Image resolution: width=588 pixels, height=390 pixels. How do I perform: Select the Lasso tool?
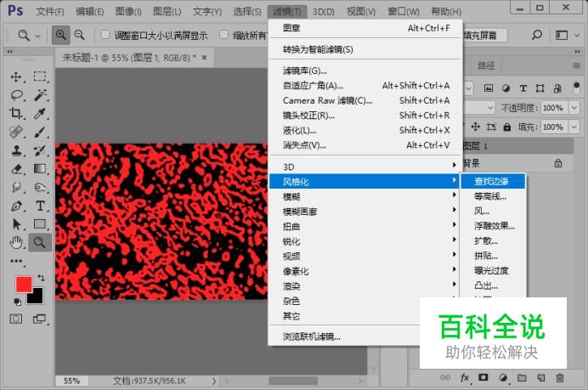coord(16,95)
